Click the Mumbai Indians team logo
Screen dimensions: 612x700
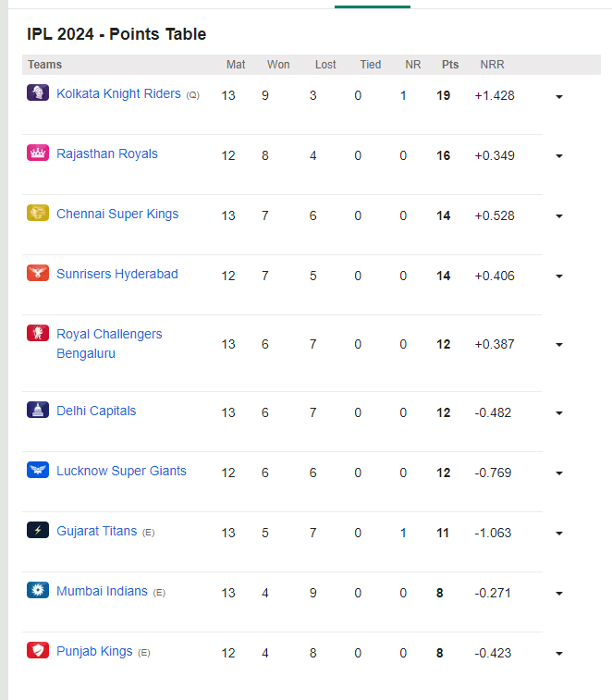coord(38,590)
